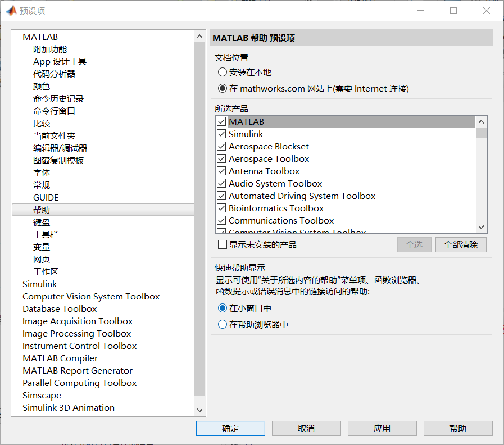
Task: Open MATLAB Compiler preferences
Action: point(60,358)
